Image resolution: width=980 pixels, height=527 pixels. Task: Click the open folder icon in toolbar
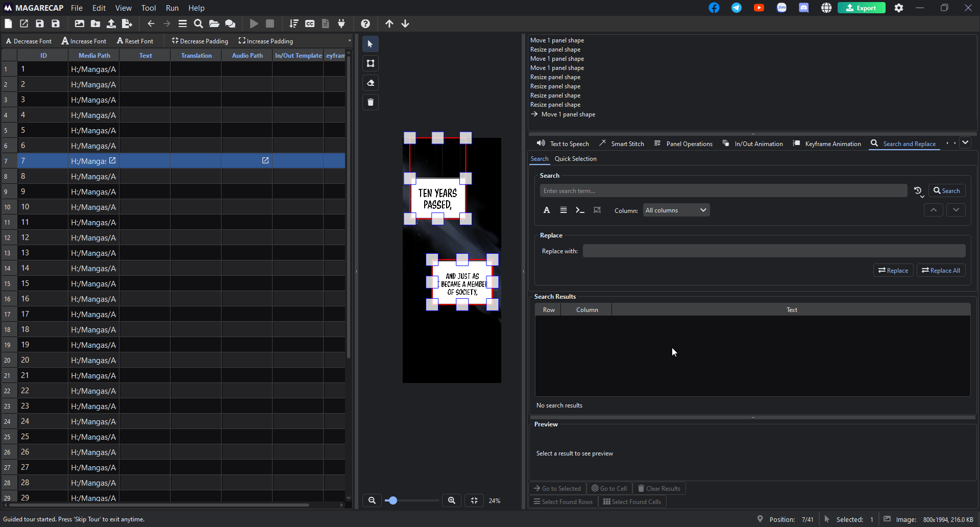tap(214, 23)
